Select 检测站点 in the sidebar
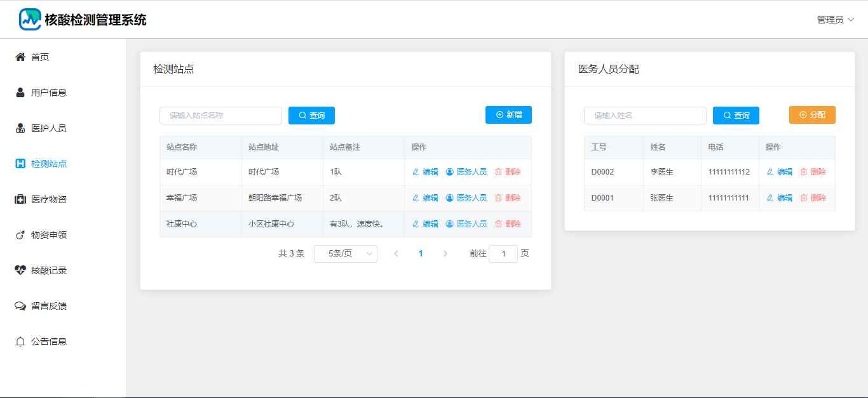Viewport: 868px width, 398px height. point(49,164)
